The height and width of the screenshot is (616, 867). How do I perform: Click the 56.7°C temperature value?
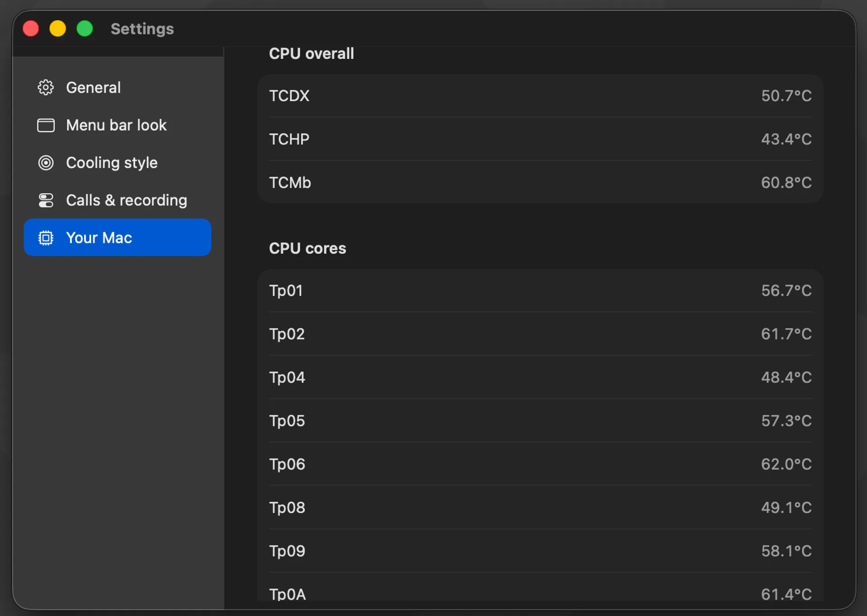coord(786,290)
